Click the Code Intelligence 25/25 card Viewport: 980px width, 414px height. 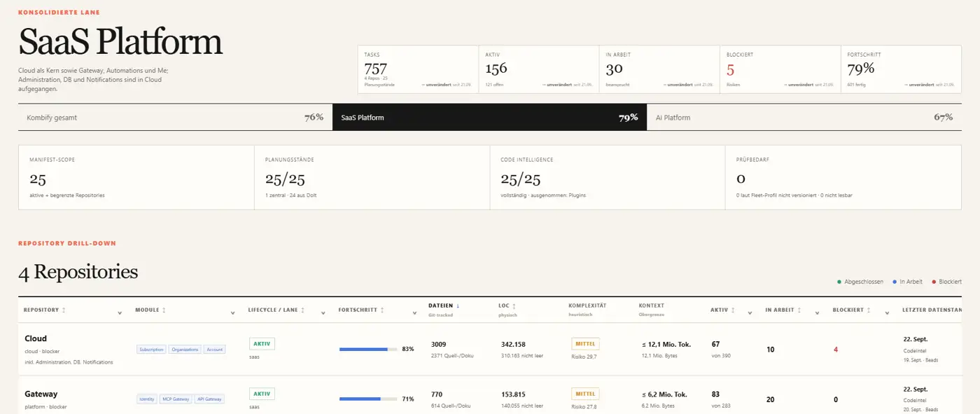pos(608,177)
